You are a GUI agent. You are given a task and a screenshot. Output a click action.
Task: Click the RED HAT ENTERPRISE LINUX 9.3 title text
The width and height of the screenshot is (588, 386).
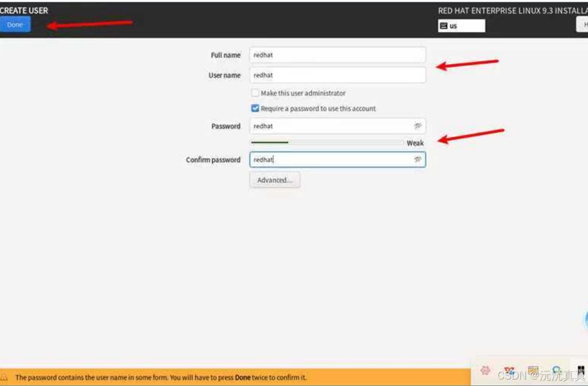[513, 11]
